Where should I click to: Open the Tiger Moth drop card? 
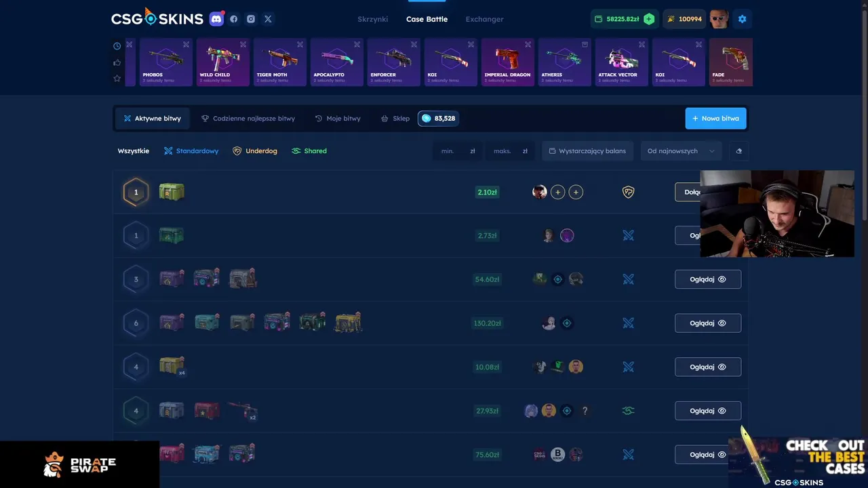[x=280, y=62]
